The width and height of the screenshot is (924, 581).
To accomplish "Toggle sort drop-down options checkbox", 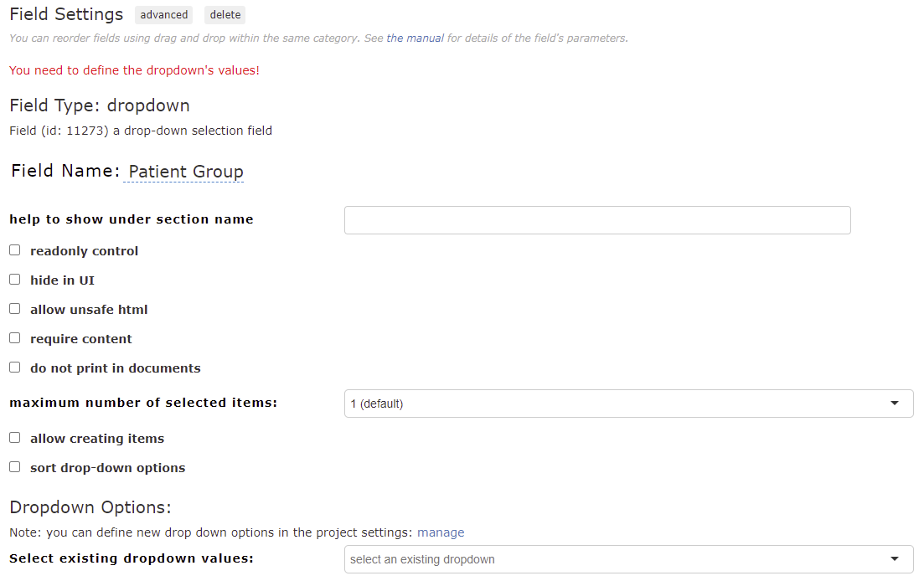I will click(x=15, y=467).
